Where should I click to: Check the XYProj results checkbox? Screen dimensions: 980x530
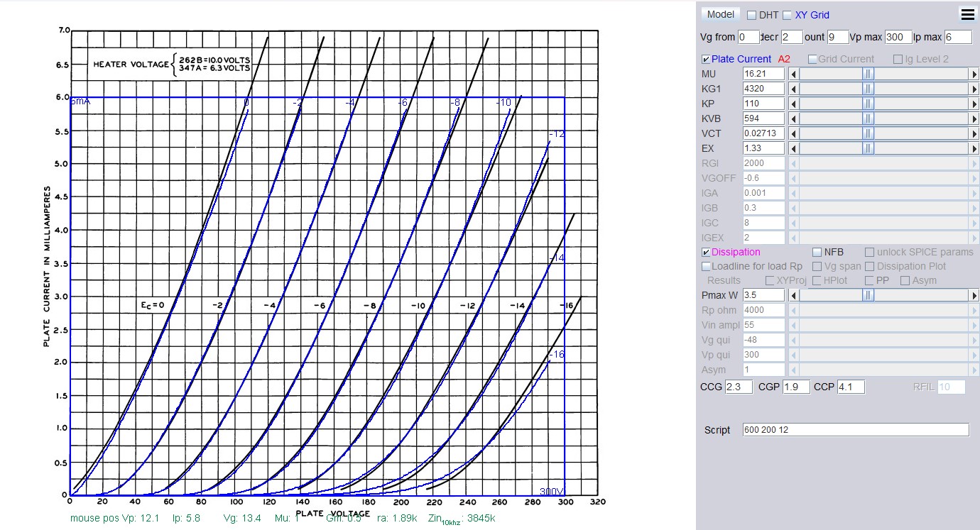[x=770, y=280]
